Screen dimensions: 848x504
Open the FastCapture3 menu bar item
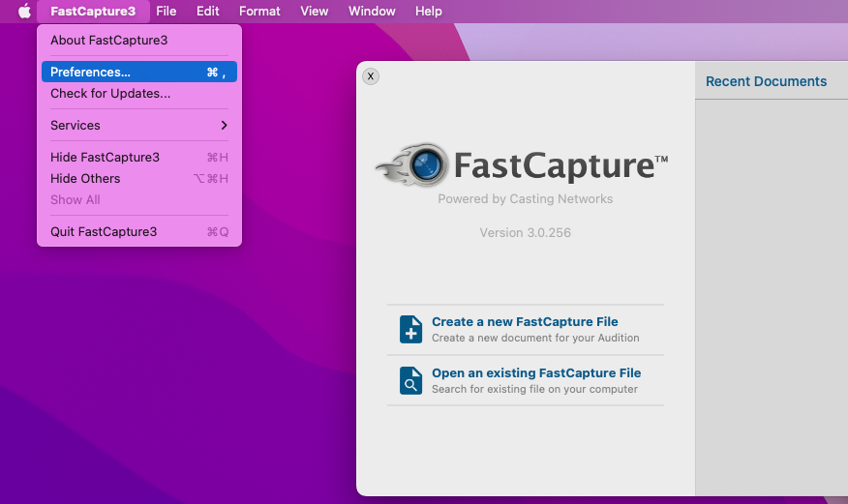(93, 11)
